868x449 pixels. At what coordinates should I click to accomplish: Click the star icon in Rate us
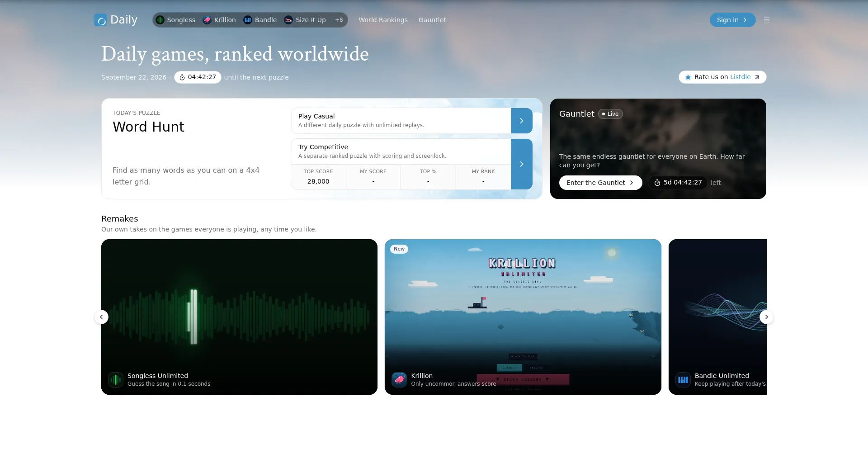coord(688,77)
